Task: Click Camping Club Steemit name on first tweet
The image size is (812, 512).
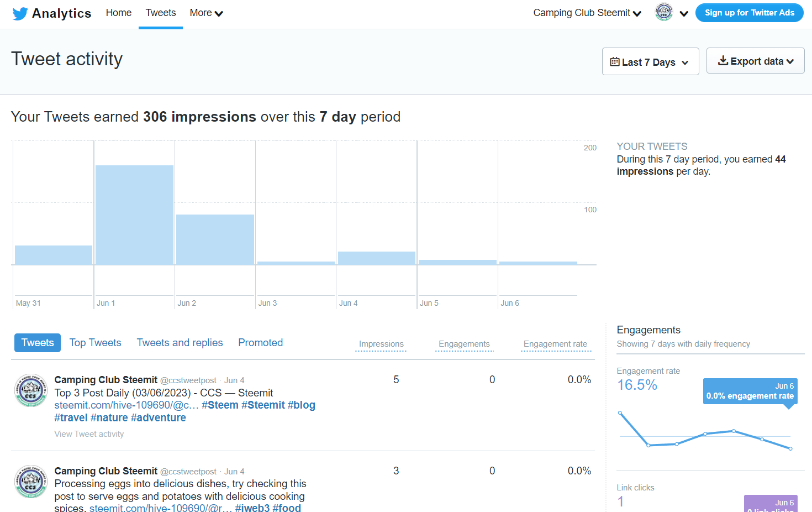Action: point(106,380)
